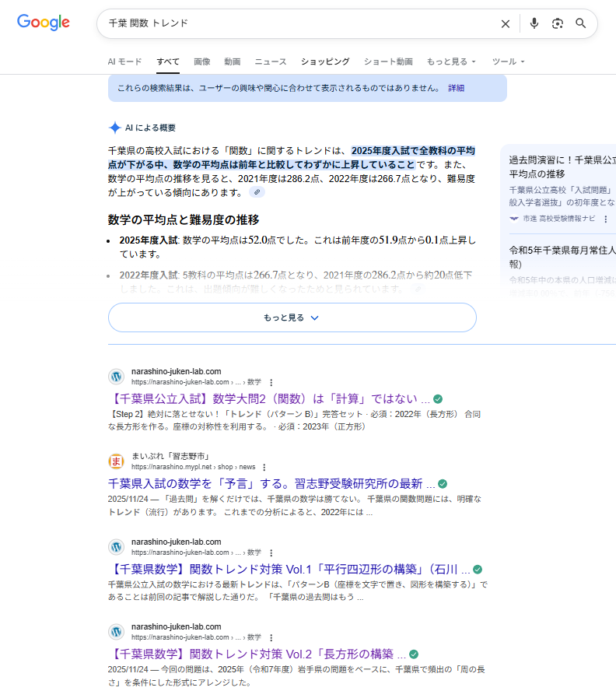
Task: Open 関数トレンド対策 Vol.1 result link
Action: click(289, 569)
